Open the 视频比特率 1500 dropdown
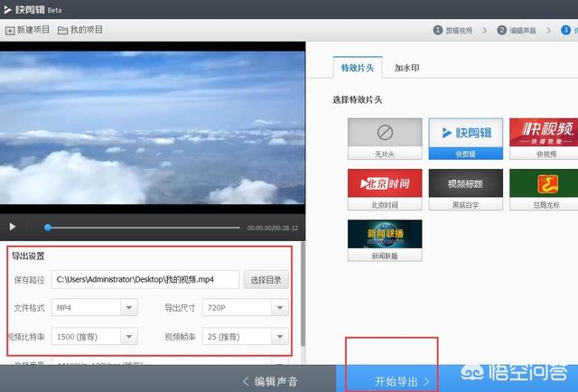Image resolution: width=578 pixels, height=392 pixels. [95, 336]
